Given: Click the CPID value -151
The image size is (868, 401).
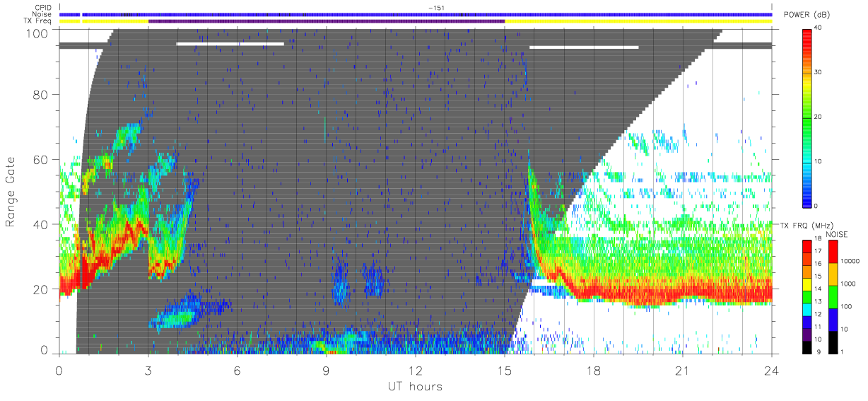Looking at the screenshot, I should pos(435,8).
